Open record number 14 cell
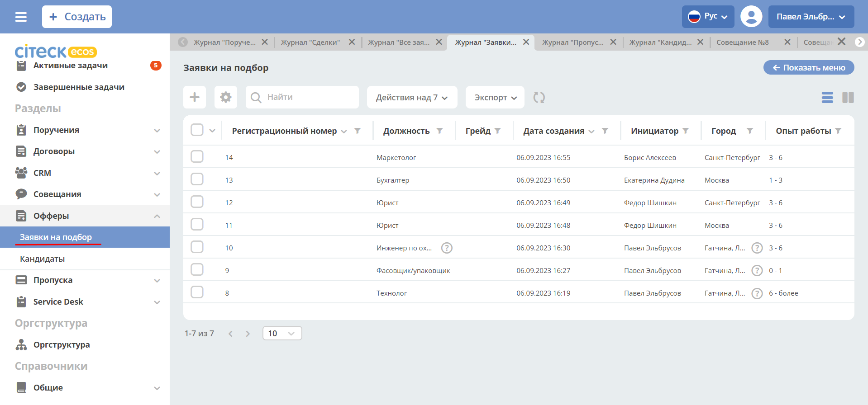Viewport: 868px width, 405px height. [229, 157]
